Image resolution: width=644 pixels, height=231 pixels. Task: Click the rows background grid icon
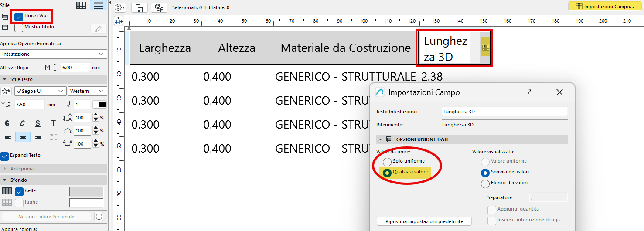pyautogui.click(x=7, y=202)
